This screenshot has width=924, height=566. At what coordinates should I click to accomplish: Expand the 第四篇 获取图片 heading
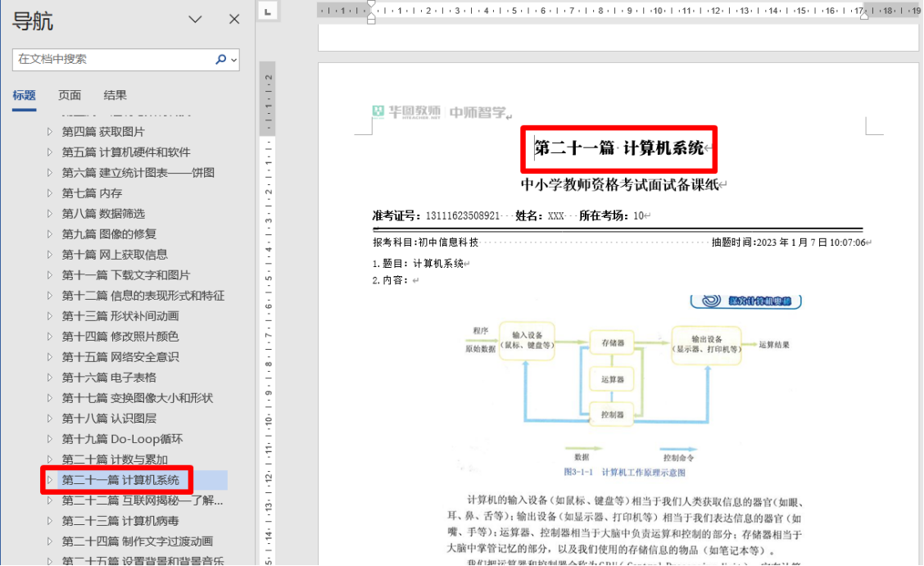49,132
